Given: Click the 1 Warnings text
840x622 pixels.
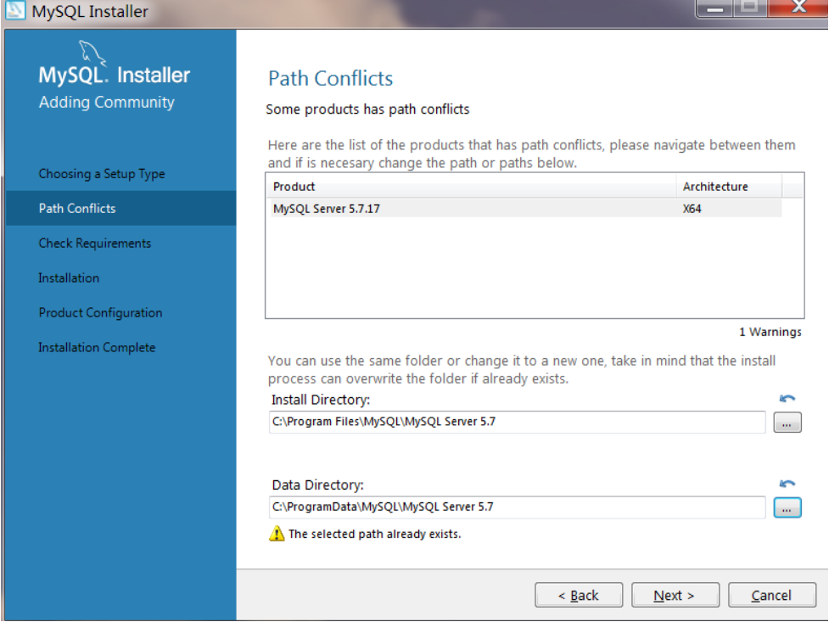Looking at the screenshot, I should (x=770, y=332).
